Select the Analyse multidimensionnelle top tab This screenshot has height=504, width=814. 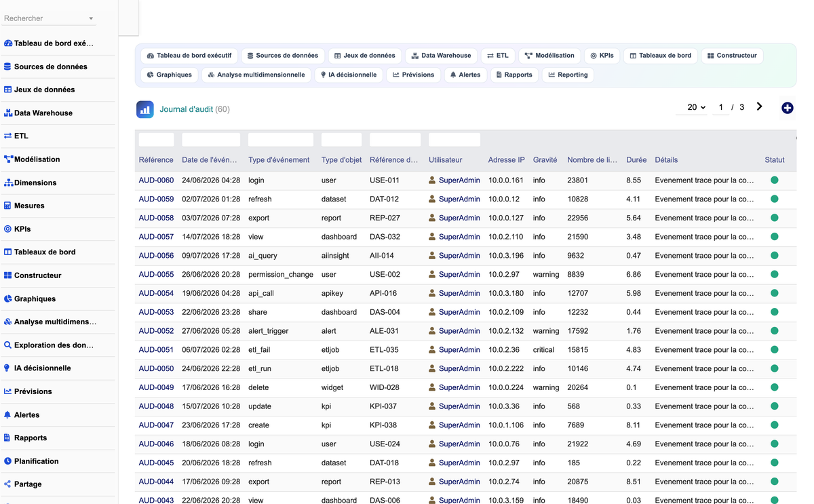256,75
